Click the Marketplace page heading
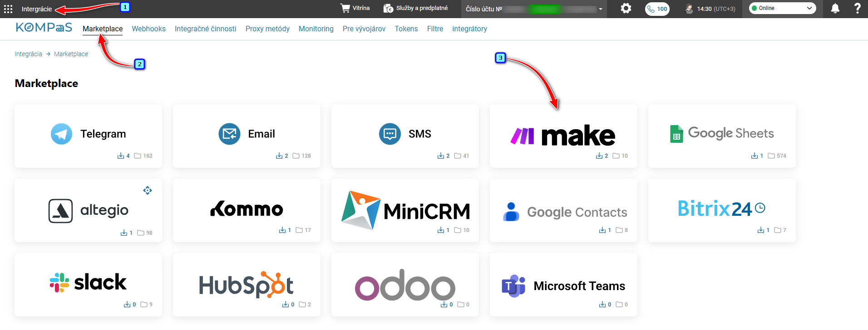The image size is (868, 330). [46, 83]
